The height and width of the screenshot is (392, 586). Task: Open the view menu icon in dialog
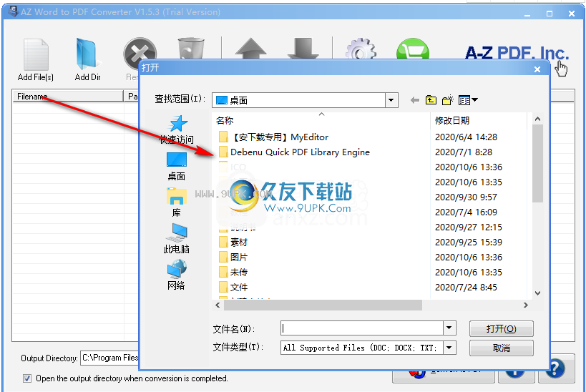(468, 99)
